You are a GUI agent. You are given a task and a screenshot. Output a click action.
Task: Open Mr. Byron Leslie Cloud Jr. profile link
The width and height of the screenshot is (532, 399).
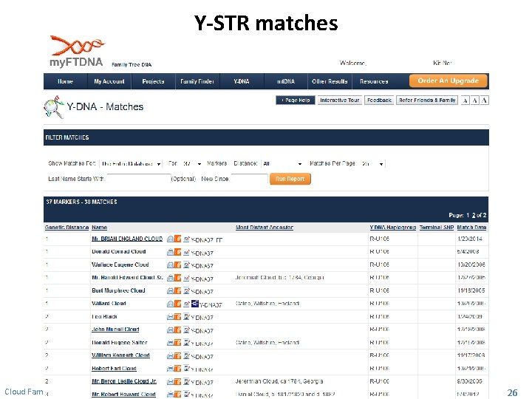tap(124, 381)
